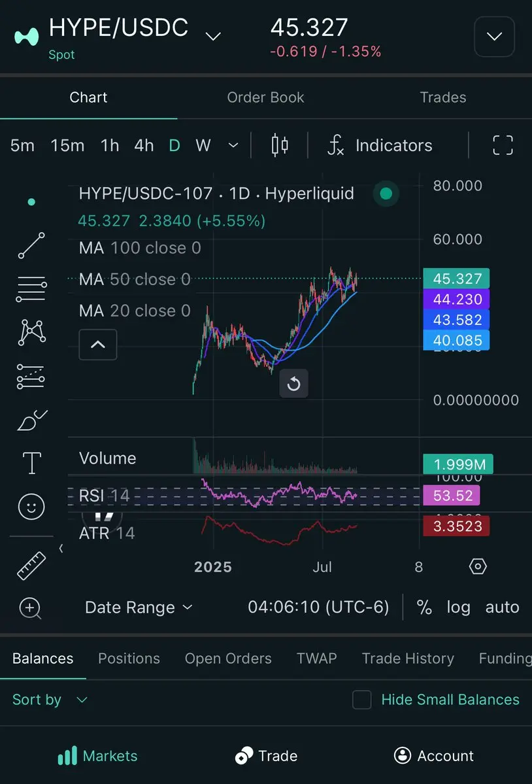
Task: Click the RSI 14 indicator label
Action: pos(104,496)
